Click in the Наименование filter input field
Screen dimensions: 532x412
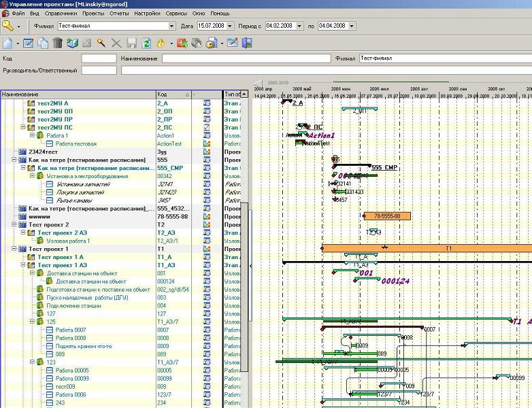(246, 58)
